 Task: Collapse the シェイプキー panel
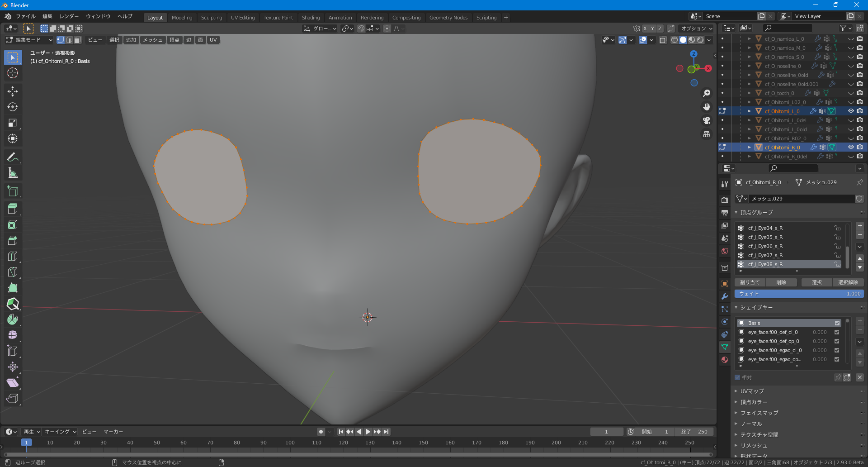(756, 307)
